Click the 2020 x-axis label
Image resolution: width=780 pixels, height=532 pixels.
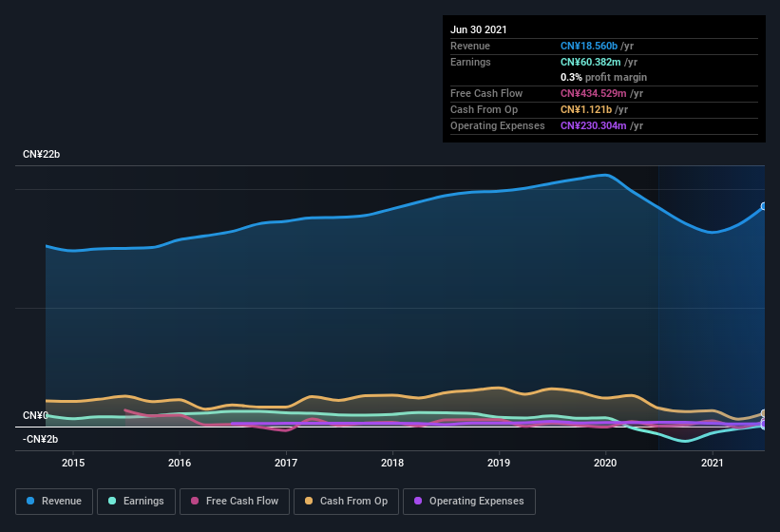(x=605, y=463)
